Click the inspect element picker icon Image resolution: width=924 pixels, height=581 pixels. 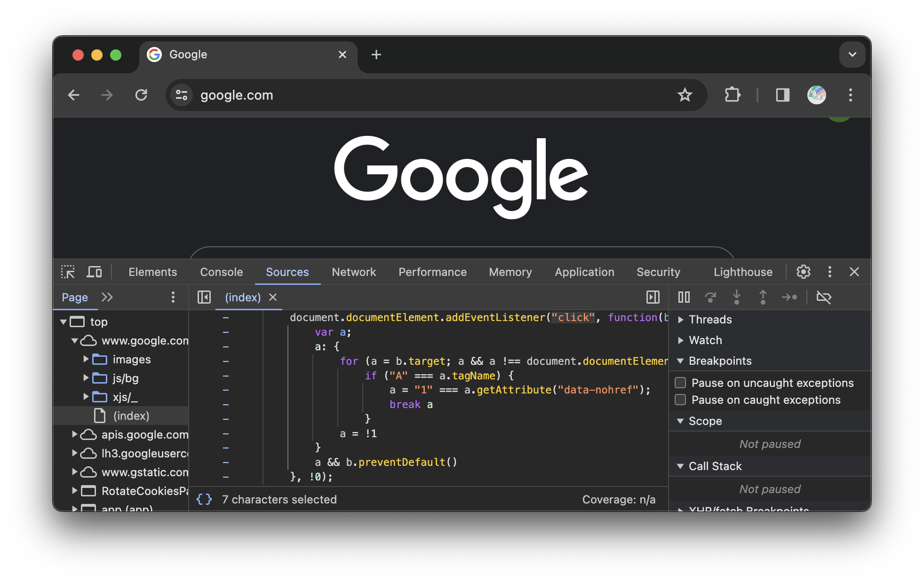coord(68,272)
